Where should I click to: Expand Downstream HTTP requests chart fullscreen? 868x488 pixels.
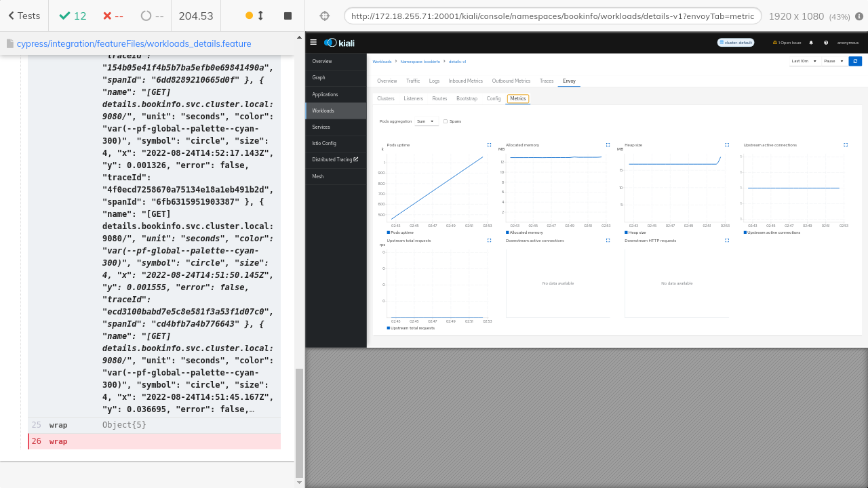[727, 241]
